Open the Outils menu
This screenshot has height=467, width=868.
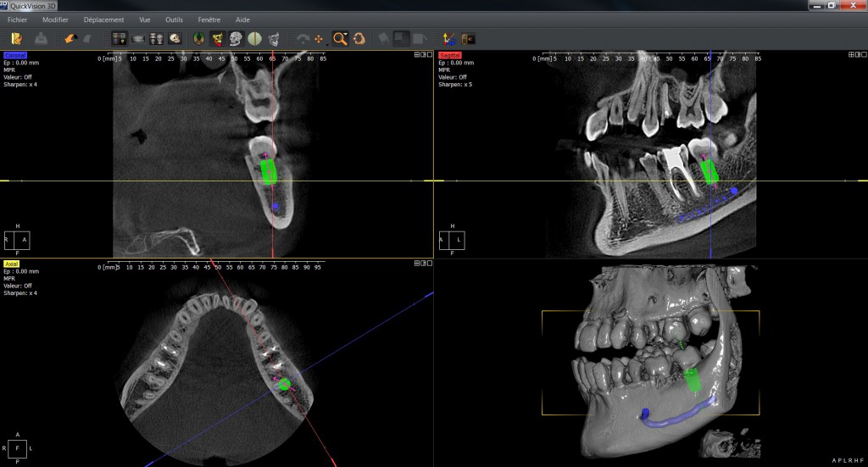(x=174, y=19)
